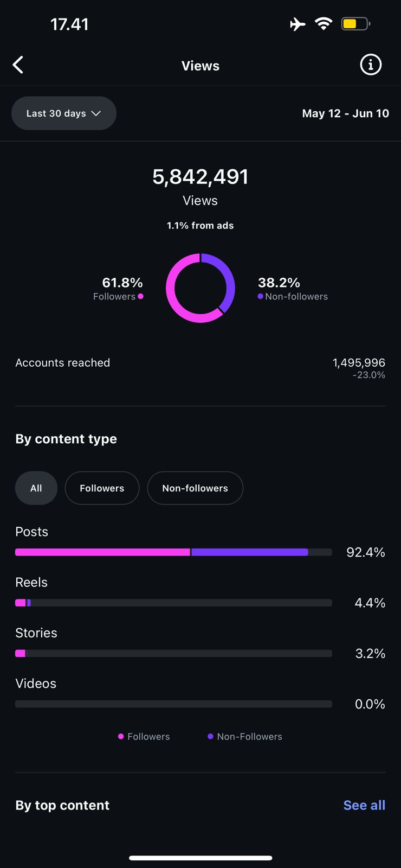Click the pink Followers legend dot beside 61.8%
Viewport: 401px width, 868px height.
click(141, 296)
